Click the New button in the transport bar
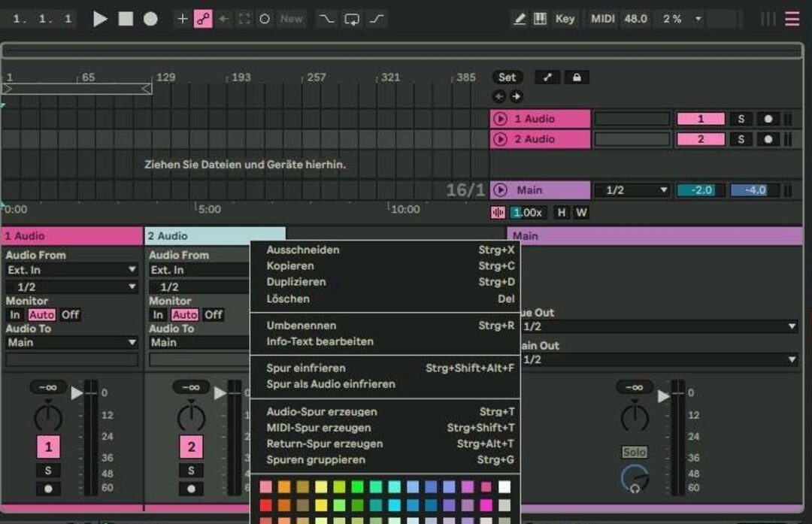The height and width of the screenshot is (524, 812). pyautogui.click(x=291, y=19)
